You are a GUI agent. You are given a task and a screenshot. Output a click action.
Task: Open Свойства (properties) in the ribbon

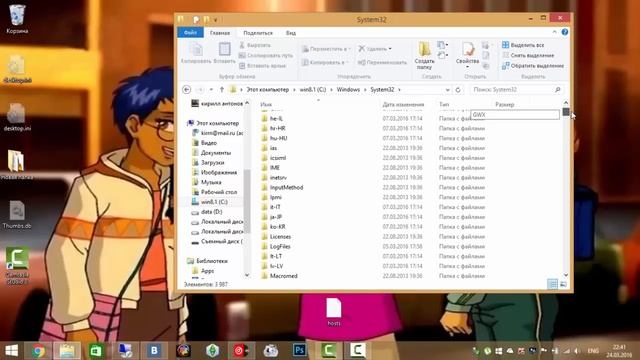(467, 54)
